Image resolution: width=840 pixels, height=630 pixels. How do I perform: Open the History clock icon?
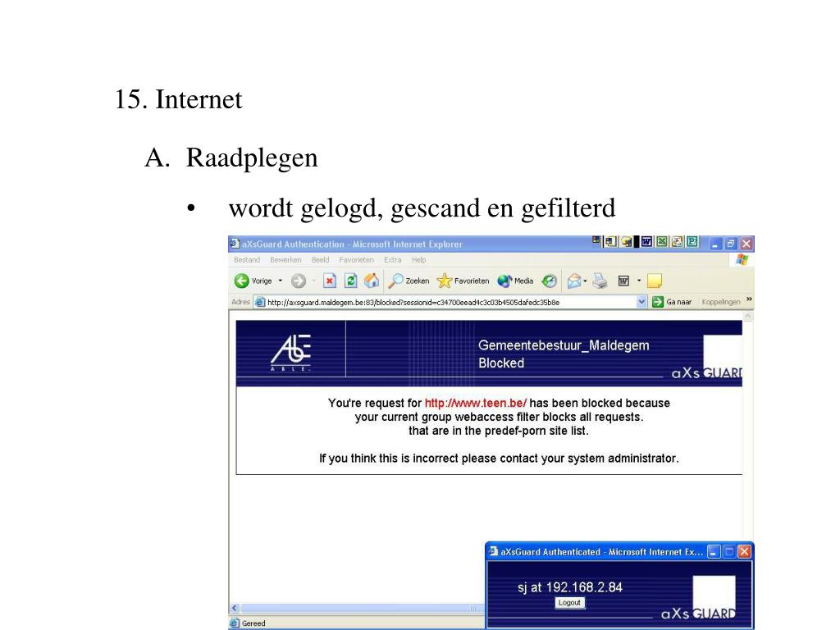click(549, 281)
